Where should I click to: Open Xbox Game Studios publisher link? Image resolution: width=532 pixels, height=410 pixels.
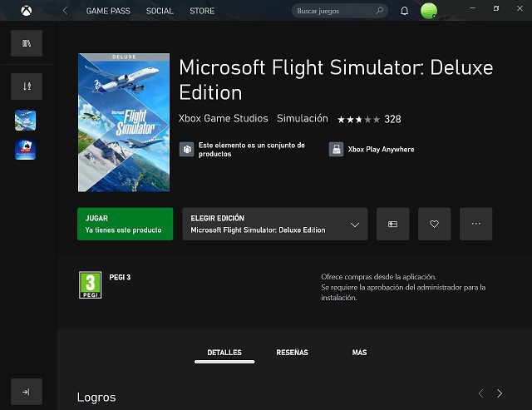coord(224,118)
